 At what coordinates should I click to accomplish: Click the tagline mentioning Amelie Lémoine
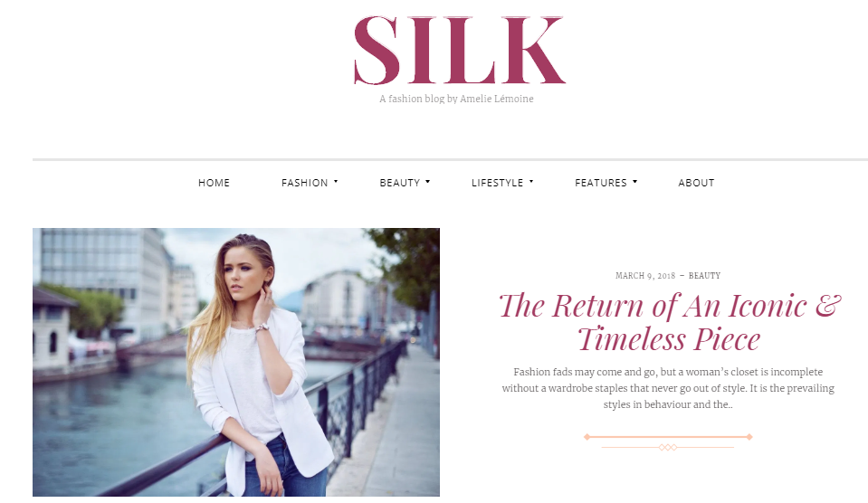pyautogui.click(x=457, y=99)
